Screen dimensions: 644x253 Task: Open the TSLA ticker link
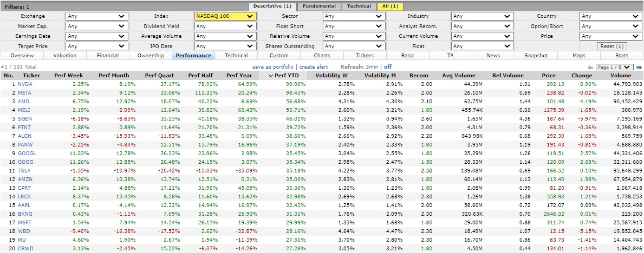pyautogui.click(x=24, y=170)
